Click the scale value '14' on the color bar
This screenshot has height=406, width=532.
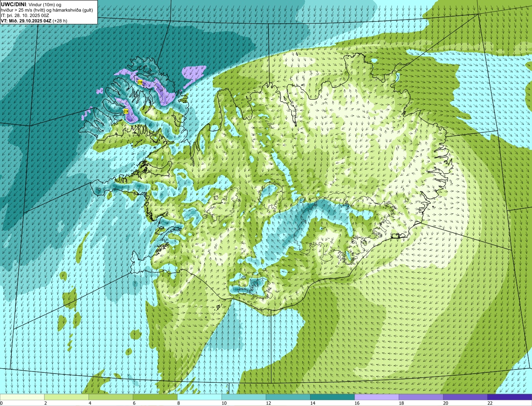[x=313, y=403]
